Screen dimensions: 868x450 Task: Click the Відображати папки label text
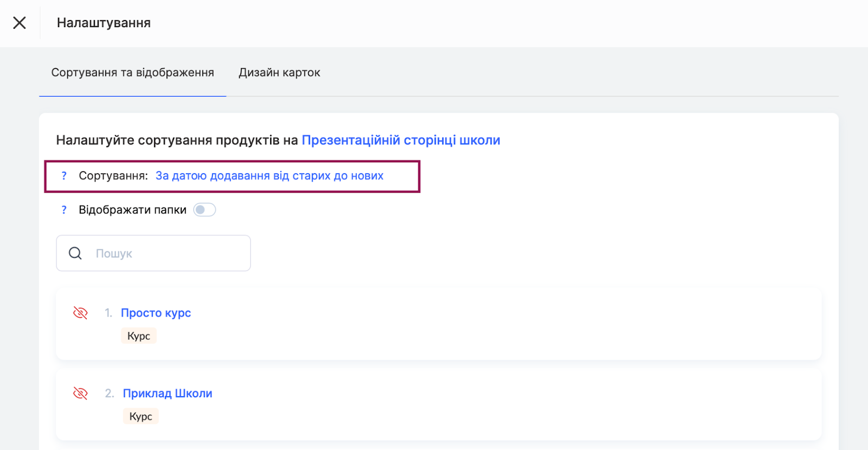[132, 210]
